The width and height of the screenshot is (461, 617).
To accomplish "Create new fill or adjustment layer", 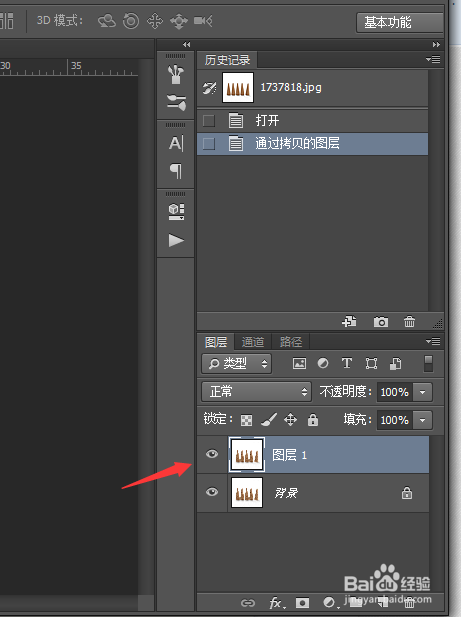I will (329, 603).
